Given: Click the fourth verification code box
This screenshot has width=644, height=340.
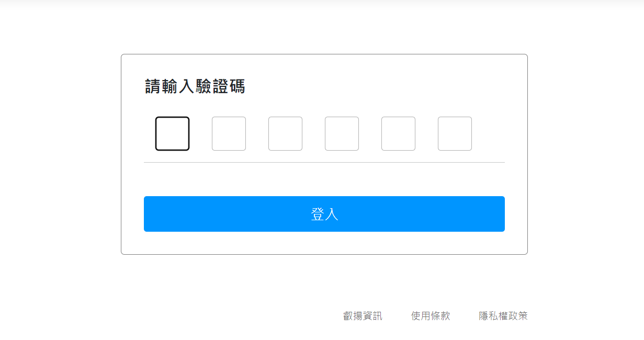Looking at the screenshot, I should [342, 133].
